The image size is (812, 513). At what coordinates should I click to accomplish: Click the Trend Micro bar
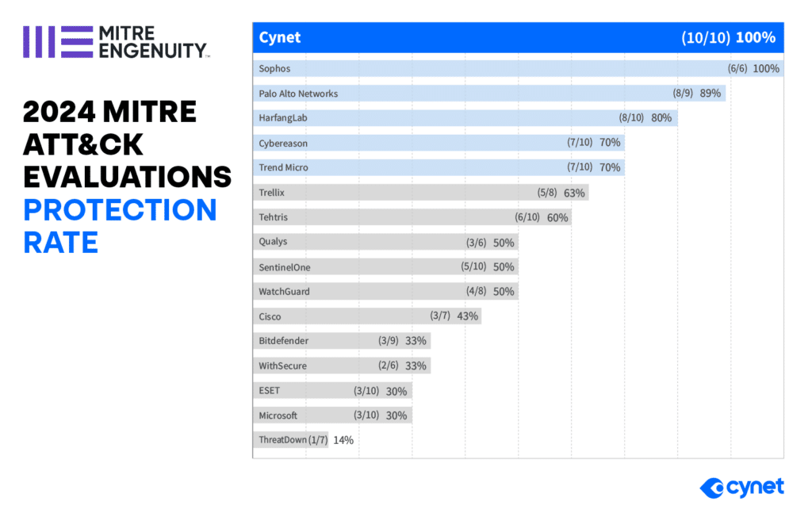pos(439,167)
